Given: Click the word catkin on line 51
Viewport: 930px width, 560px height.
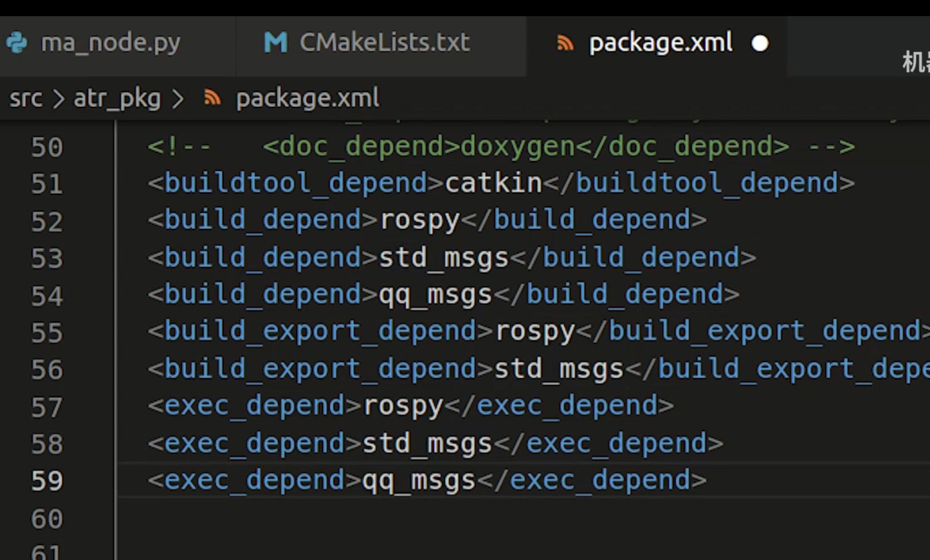Looking at the screenshot, I should pyautogui.click(x=493, y=183).
